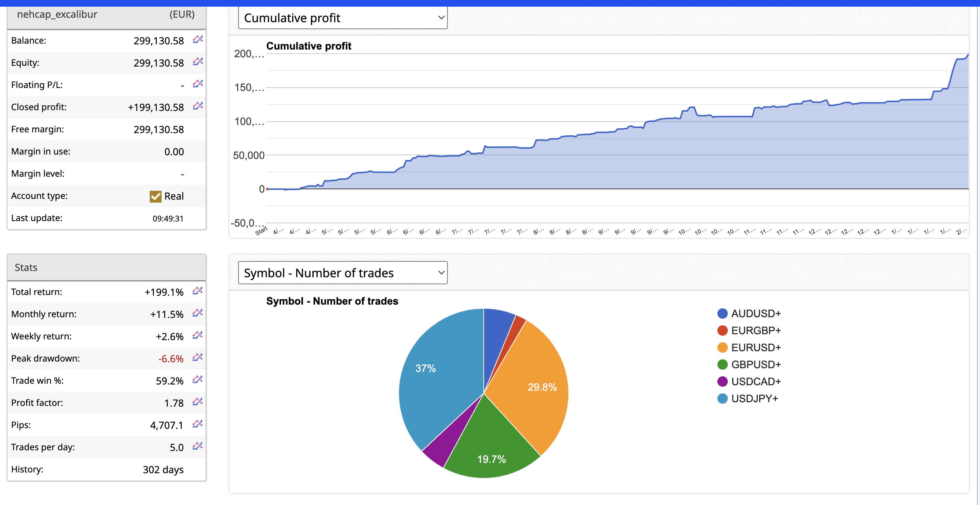This screenshot has width=980, height=505.
Task: Click the Trades per day chart icon
Action: (197, 446)
